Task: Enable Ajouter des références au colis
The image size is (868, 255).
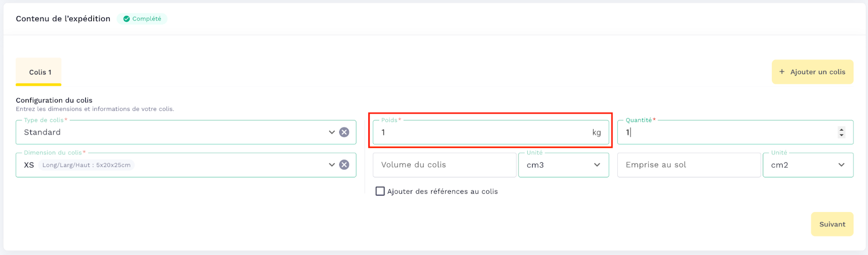Action: tap(380, 192)
